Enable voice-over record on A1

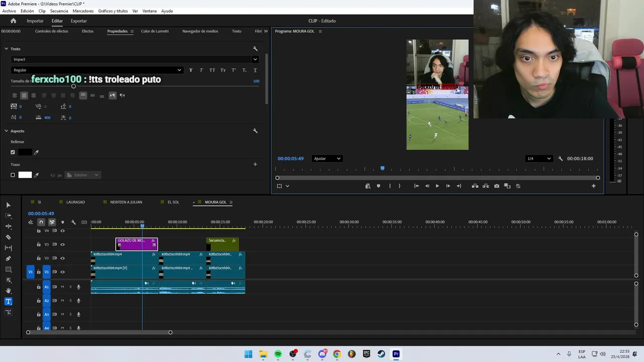78,287
